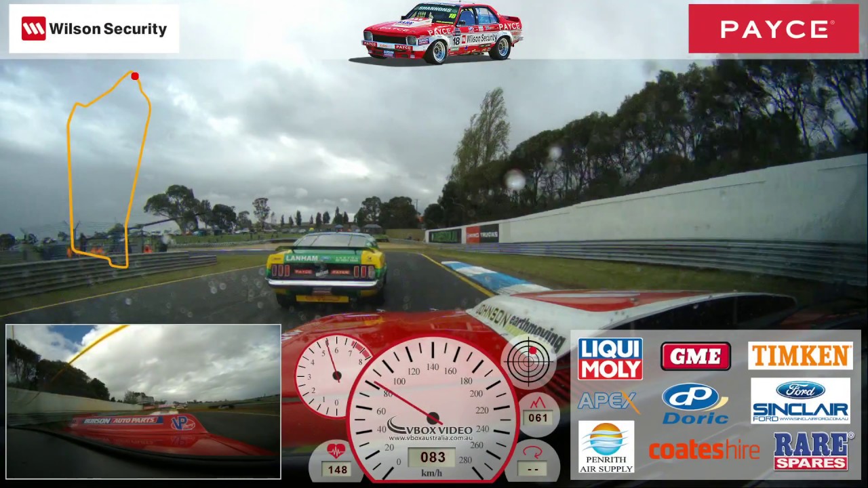
Task: Click the GME sponsor logo
Action: click(696, 356)
